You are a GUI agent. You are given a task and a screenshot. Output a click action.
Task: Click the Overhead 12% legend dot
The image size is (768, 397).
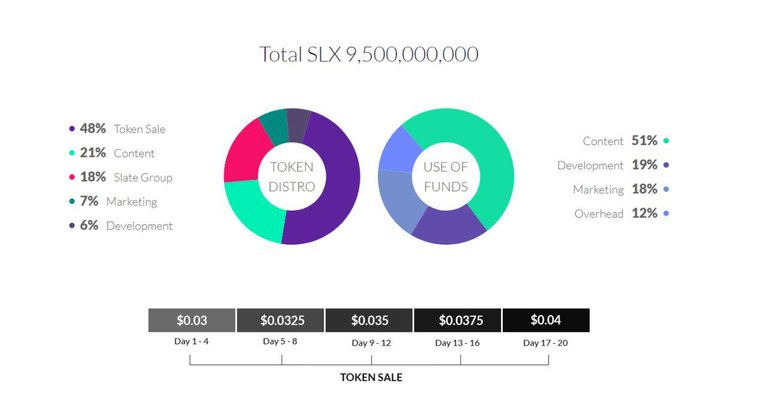click(x=666, y=213)
